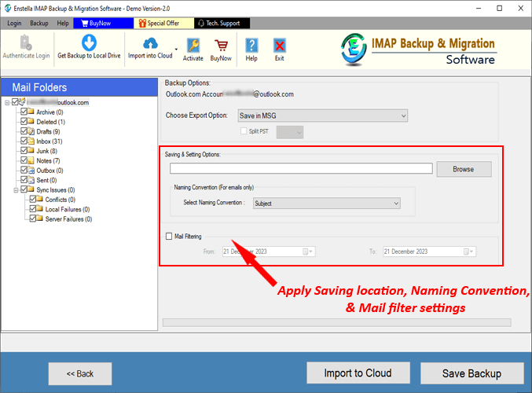Select the Notes (7) folder icon
Screen dimensions: 532x393
31,160
